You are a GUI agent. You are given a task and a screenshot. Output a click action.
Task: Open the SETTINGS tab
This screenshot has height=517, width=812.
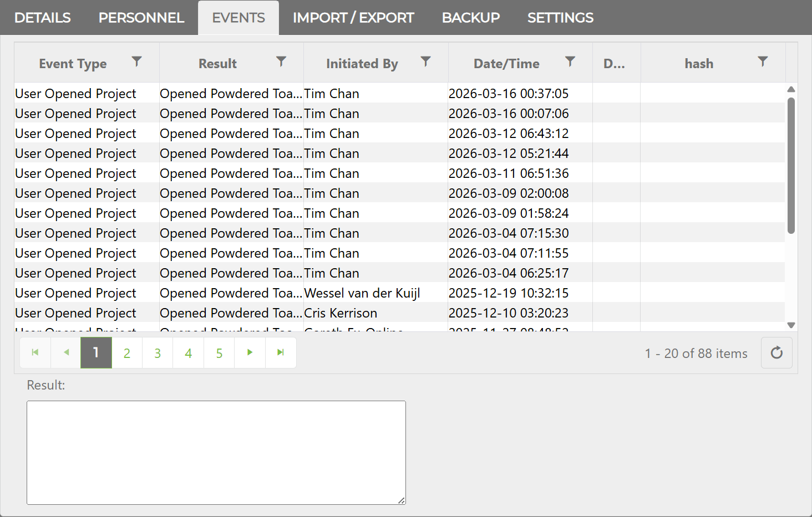click(560, 18)
